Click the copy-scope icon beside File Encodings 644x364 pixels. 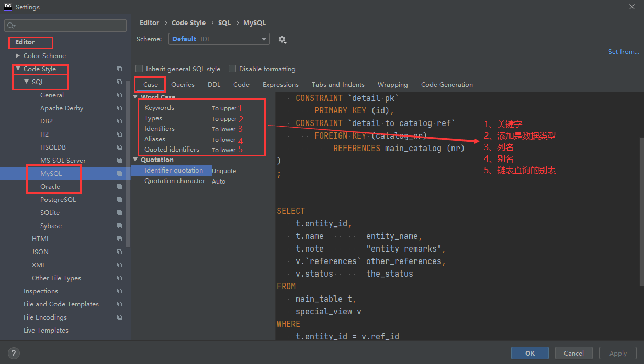tap(119, 317)
